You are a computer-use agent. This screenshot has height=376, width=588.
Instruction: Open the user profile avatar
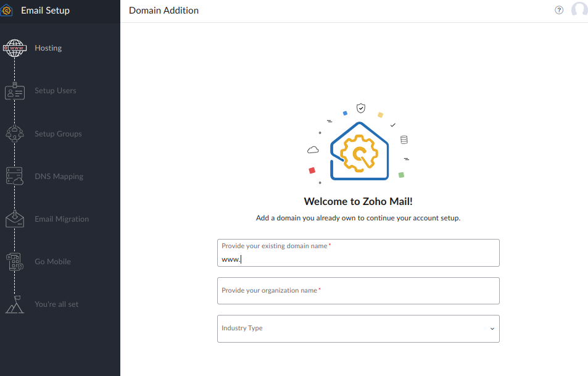579,10
